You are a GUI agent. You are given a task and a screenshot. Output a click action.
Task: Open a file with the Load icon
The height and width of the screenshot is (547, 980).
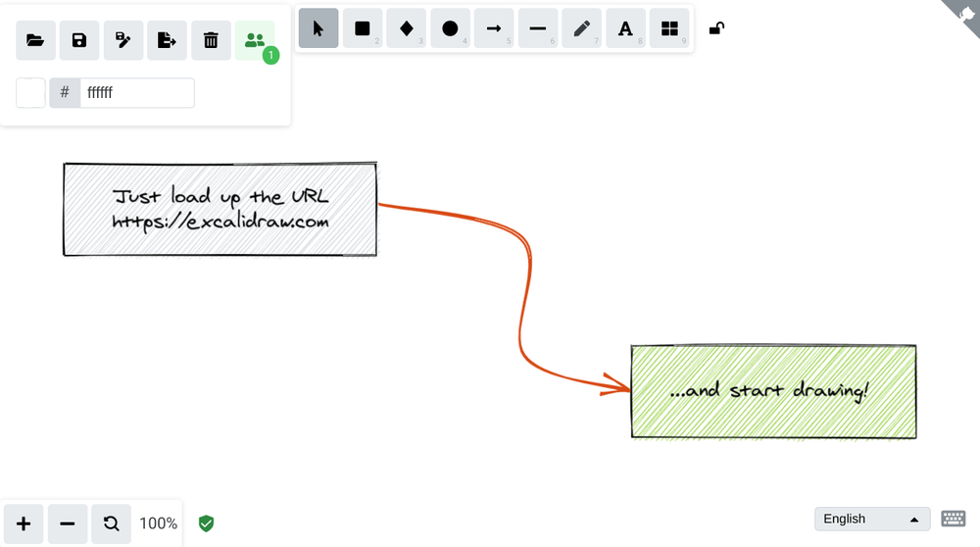(35, 40)
